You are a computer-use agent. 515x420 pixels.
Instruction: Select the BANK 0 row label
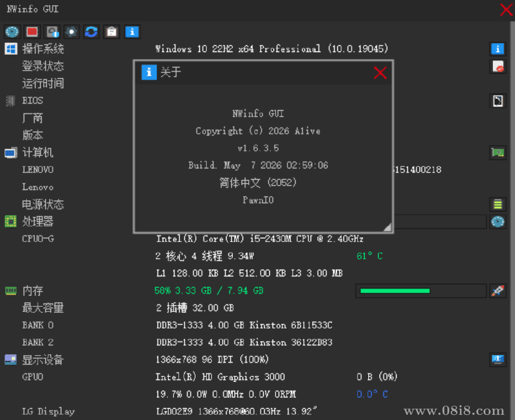(38, 325)
